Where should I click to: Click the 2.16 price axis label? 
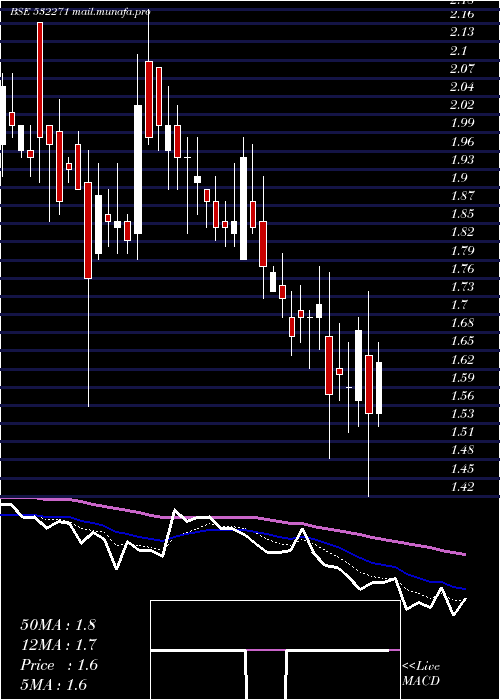(x=462, y=14)
